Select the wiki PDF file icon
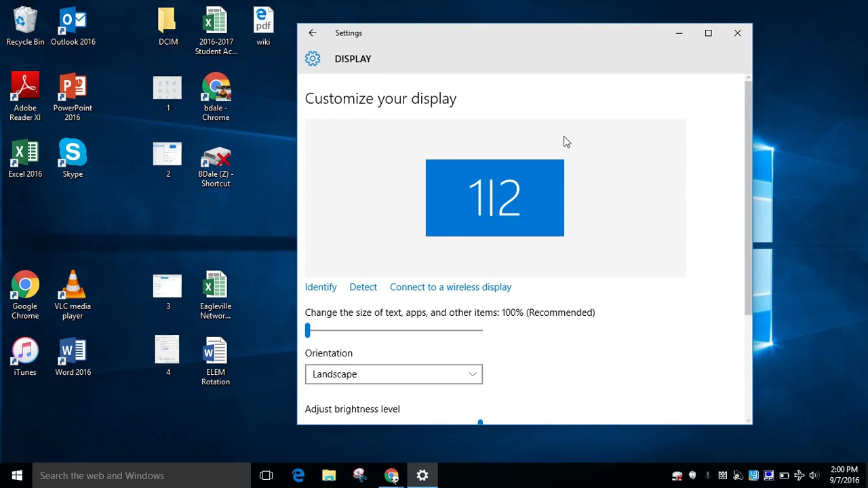Screen dimensions: 868x488 [263, 26]
